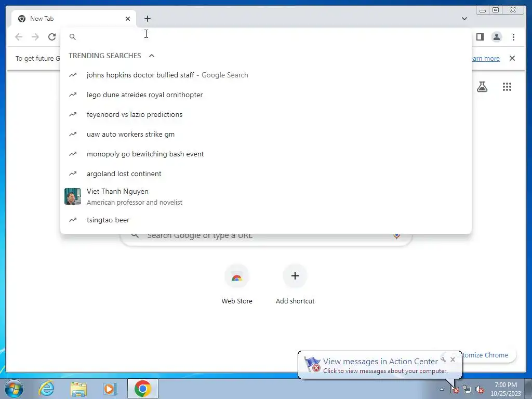Open a new tab with the plus button
Image resolution: width=532 pixels, height=399 pixels.
point(147,19)
